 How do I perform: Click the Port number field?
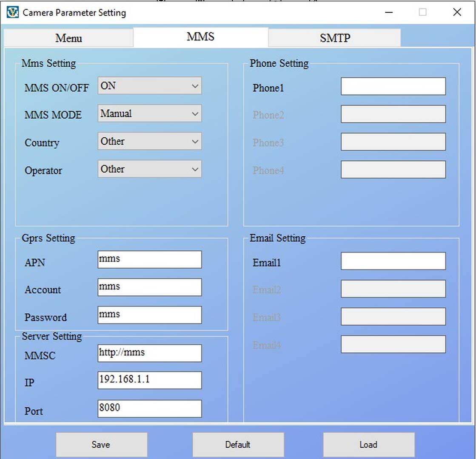click(x=149, y=409)
